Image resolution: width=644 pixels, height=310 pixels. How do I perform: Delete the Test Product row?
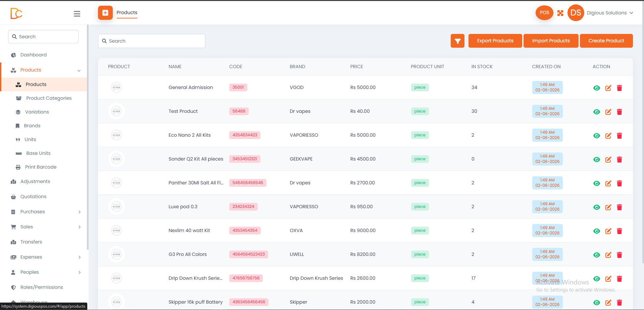pyautogui.click(x=620, y=112)
